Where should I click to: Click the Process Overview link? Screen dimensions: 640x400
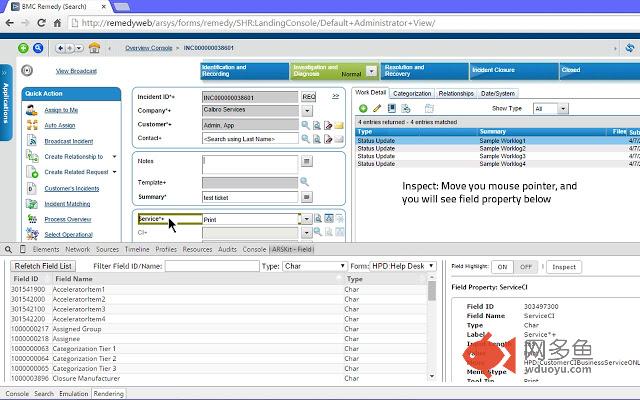pos(68,219)
